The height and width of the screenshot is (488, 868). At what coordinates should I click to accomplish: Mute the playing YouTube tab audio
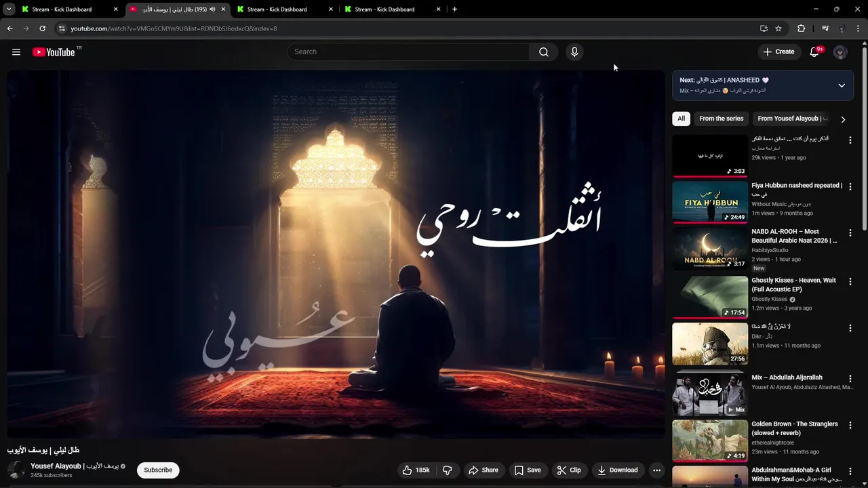click(x=212, y=9)
